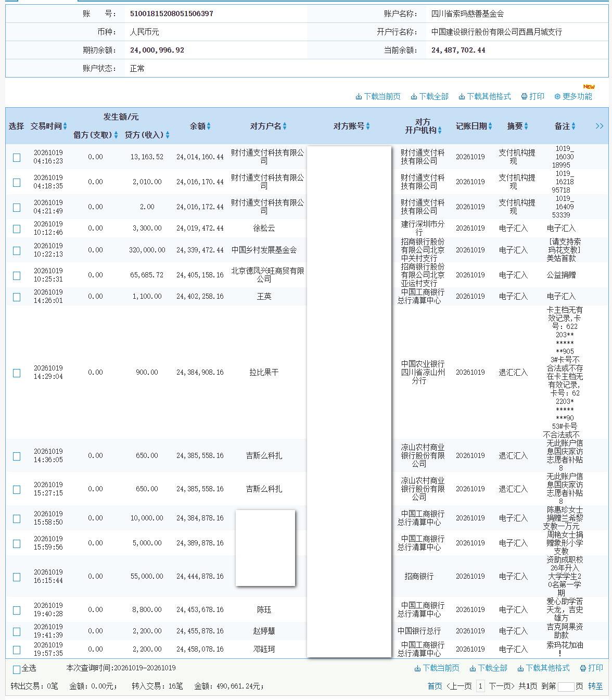Sort by 对方账号 column arrows

[x=368, y=126]
